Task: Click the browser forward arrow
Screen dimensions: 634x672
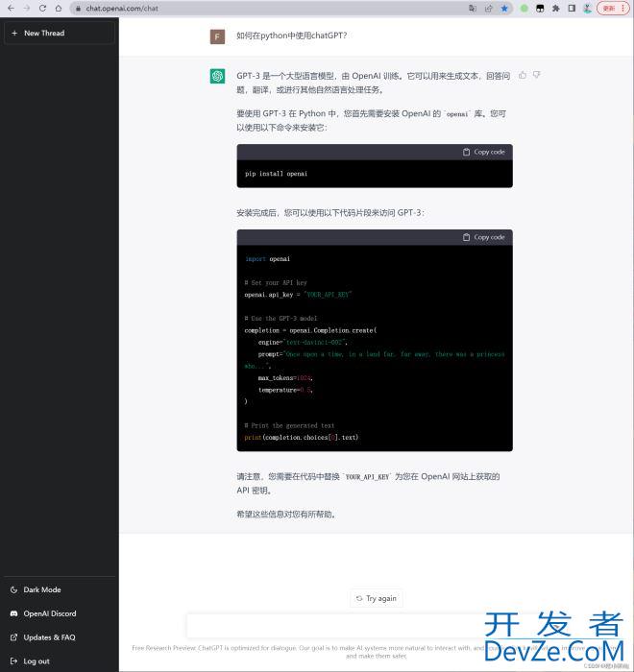Action: coord(27,8)
